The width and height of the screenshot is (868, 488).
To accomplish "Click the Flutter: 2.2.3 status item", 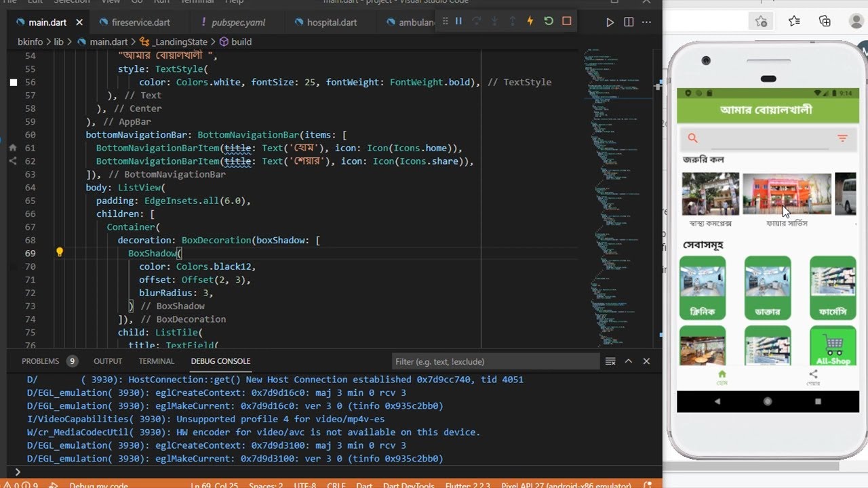I will click(467, 484).
